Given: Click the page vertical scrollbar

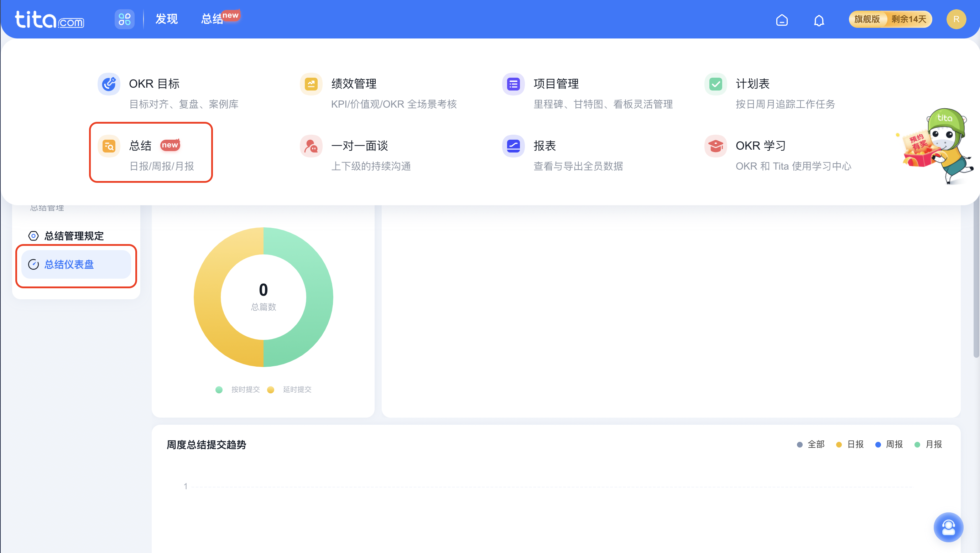Looking at the screenshot, I should 976,280.
